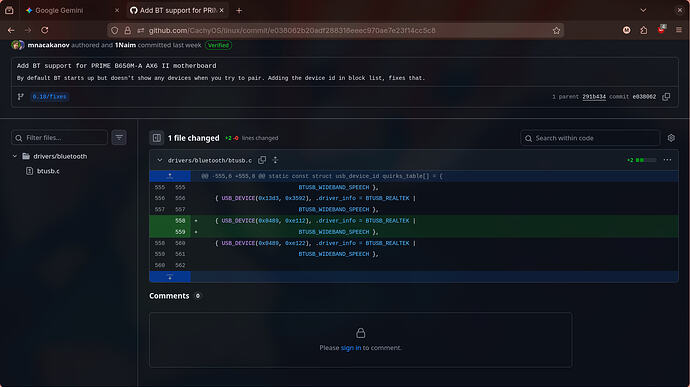This screenshot has width=690, height=387.
Task: Close the Add BT support tab
Action: click(x=221, y=10)
